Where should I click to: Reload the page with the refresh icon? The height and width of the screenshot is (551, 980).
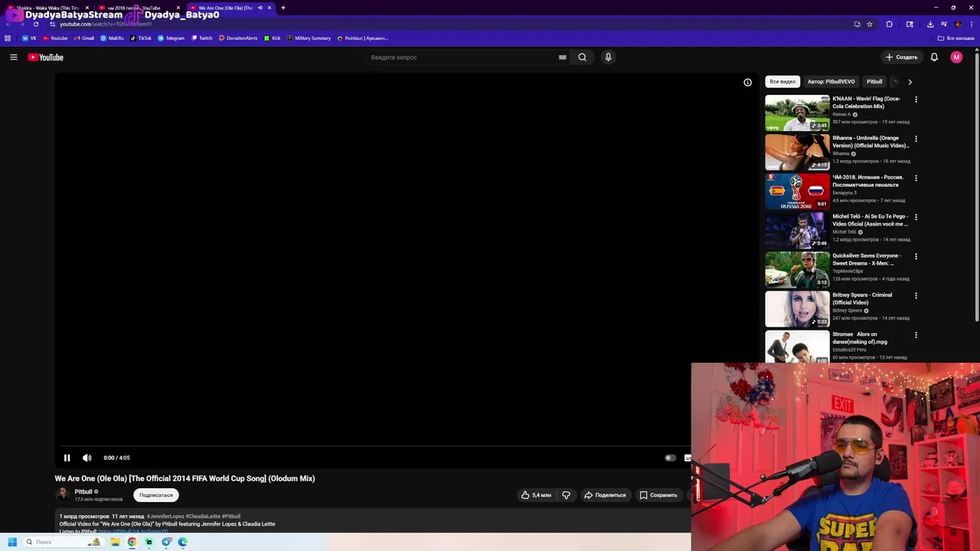point(35,24)
